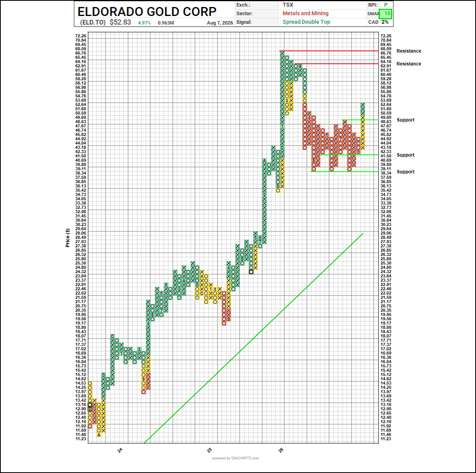476x473 pixels.
Task: Click the $52.83 price value
Action: tap(120, 22)
